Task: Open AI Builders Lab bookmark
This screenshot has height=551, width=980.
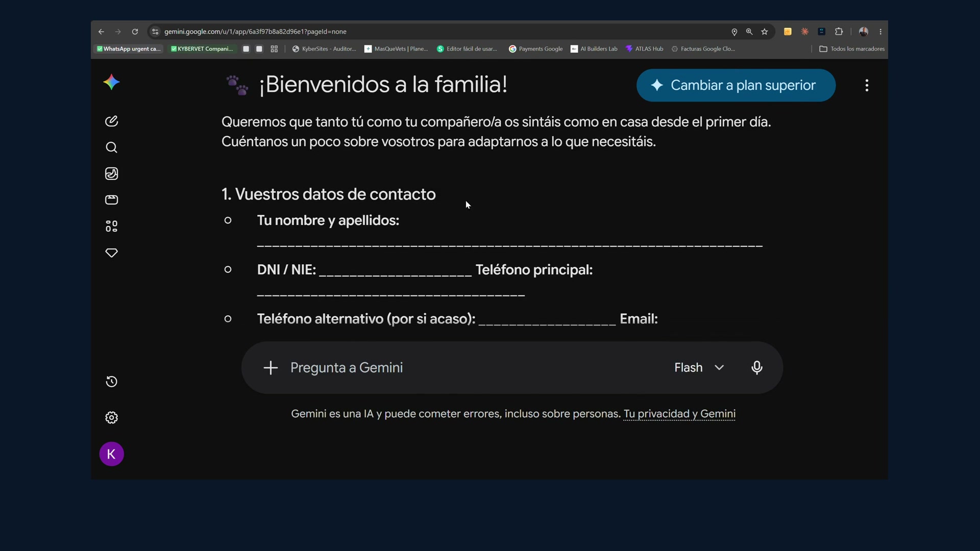Action: coord(594,49)
